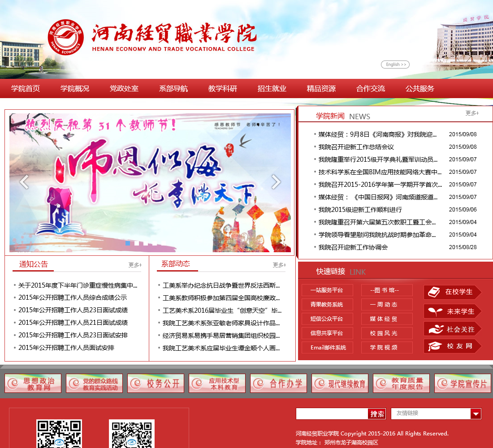The height and width of the screenshot is (448, 493).
Task: Open 合作交流 navigation menu
Action: pyautogui.click(x=371, y=89)
